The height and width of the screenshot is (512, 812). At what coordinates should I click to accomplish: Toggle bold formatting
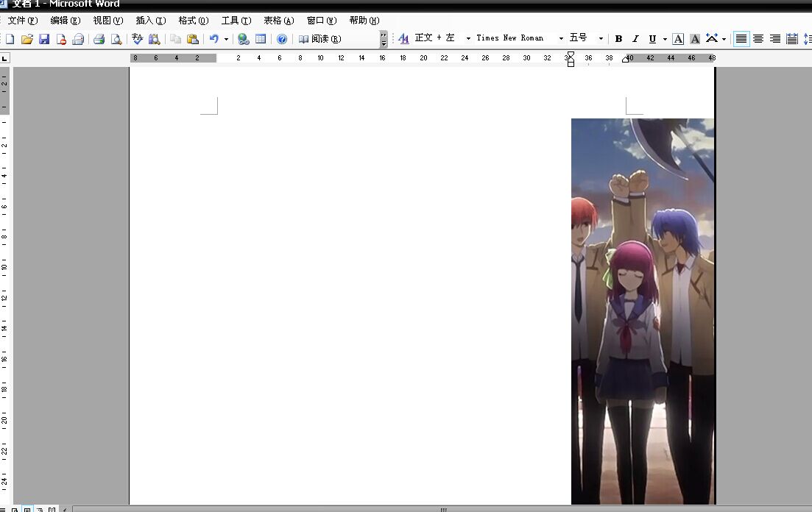618,39
